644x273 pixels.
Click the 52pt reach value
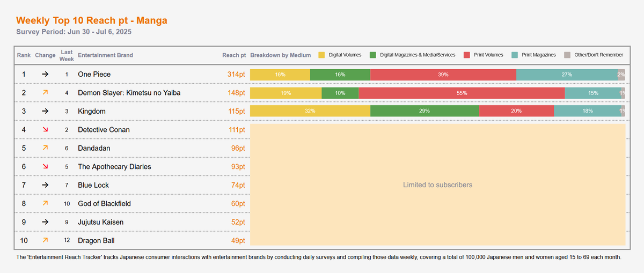pyautogui.click(x=238, y=222)
